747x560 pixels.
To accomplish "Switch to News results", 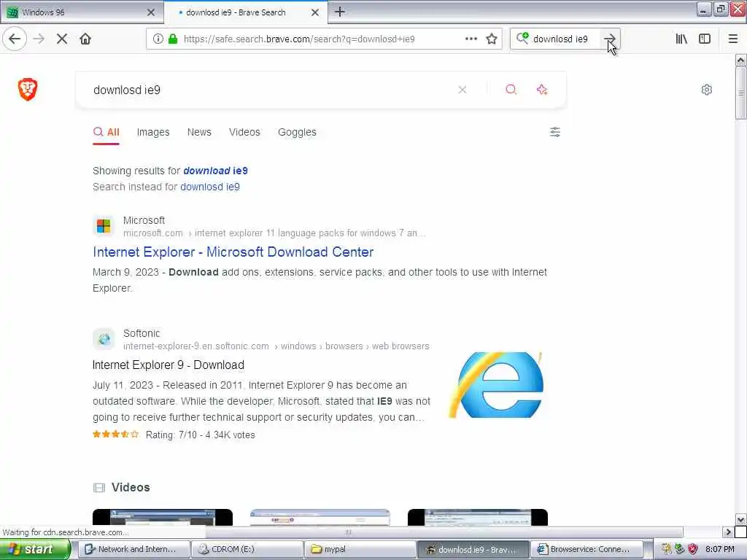I will (x=199, y=132).
